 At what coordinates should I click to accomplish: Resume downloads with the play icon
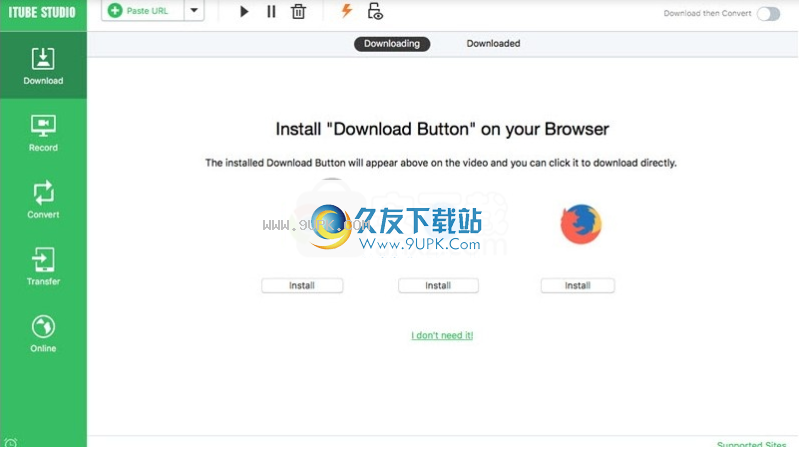tap(244, 11)
